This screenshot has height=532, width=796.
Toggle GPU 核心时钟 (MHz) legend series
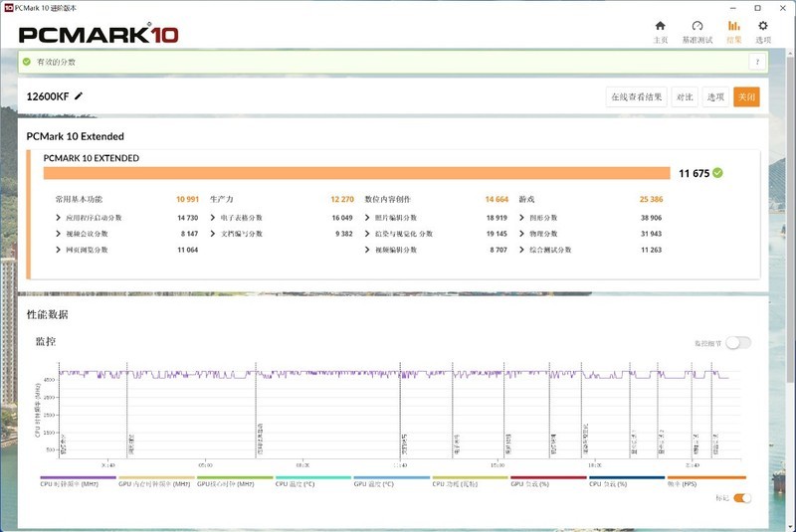(235, 481)
